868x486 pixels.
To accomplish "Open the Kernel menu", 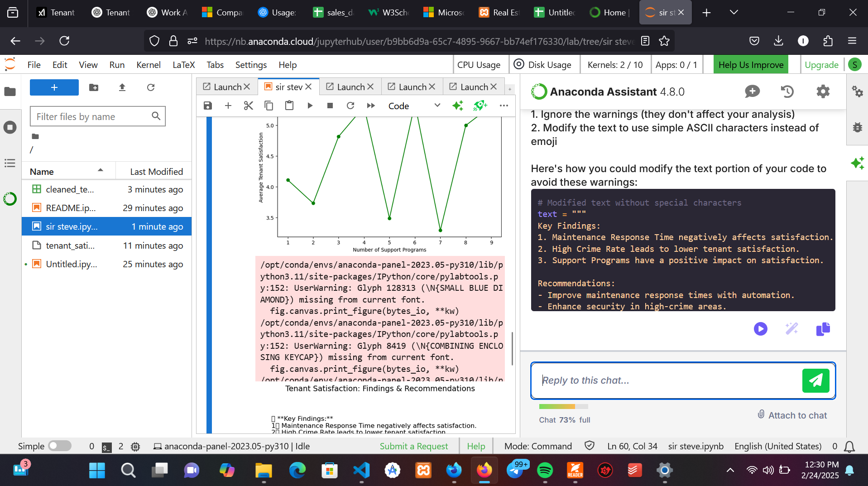I will point(149,65).
